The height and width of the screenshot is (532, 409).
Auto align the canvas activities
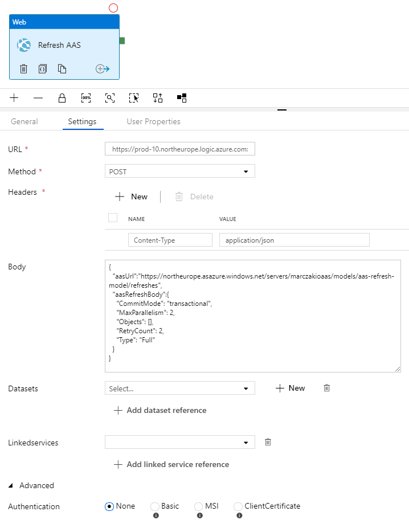click(158, 98)
